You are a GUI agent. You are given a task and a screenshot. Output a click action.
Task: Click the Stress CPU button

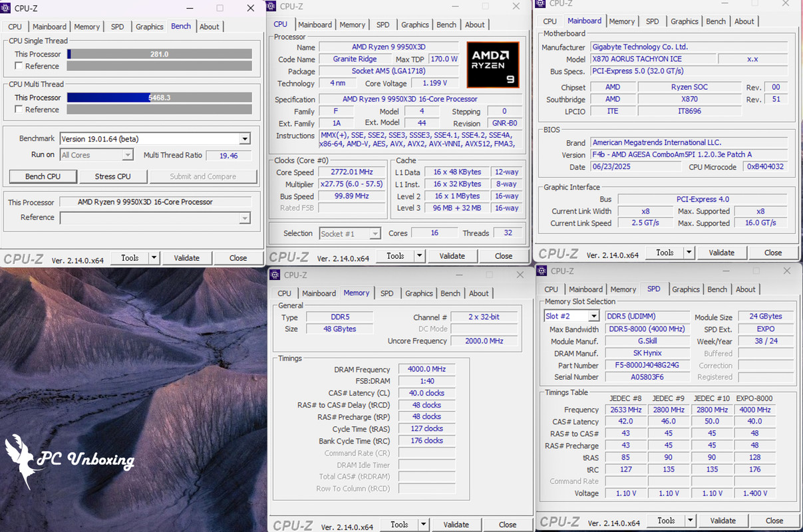pyautogui.click(x=113, y=176)
